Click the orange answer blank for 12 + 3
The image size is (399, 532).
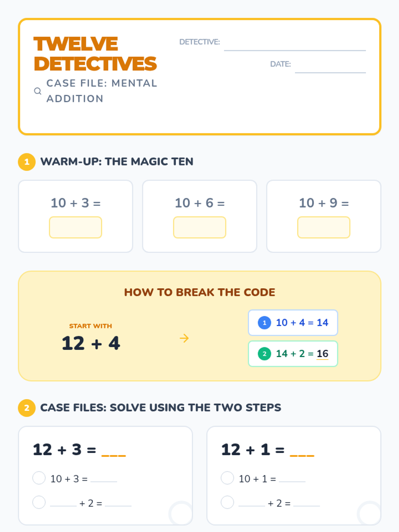pyautogui.click(x=114, y=455)
